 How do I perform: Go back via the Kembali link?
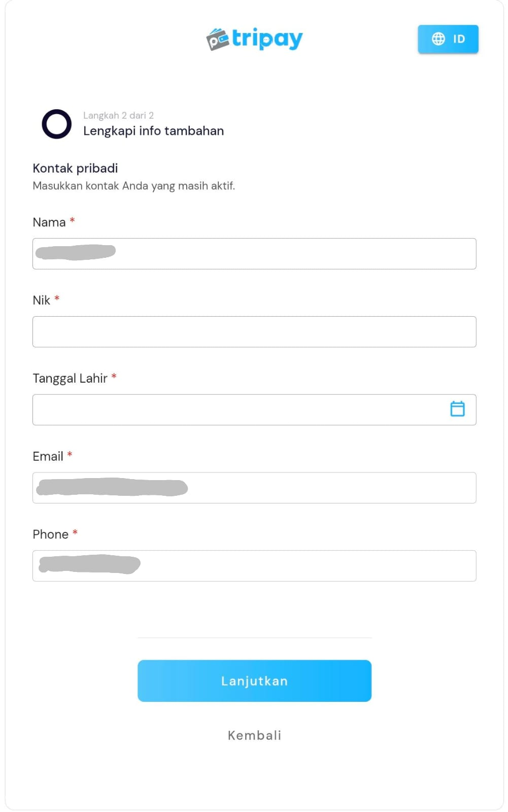pyautogui.click(x=254, y=735)
